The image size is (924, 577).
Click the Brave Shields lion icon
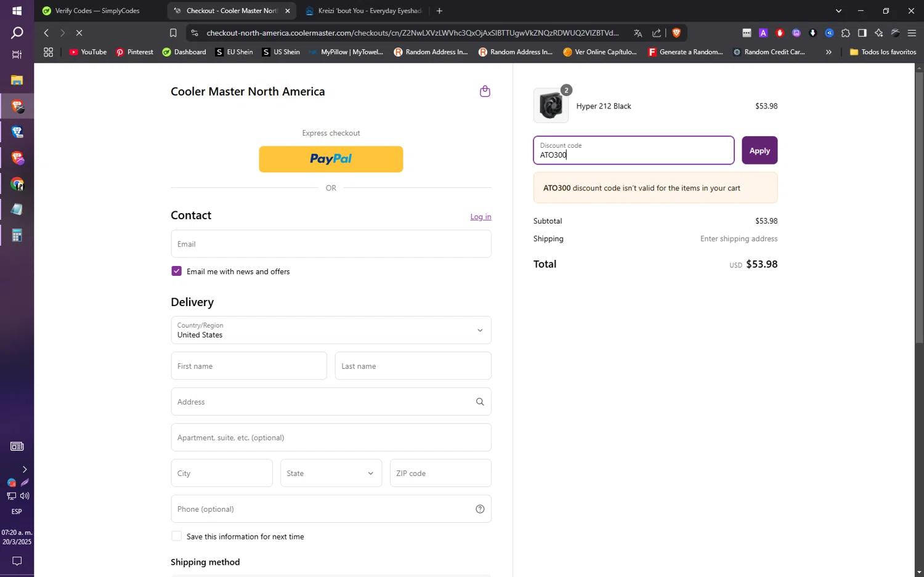click(x=676, y=33)
